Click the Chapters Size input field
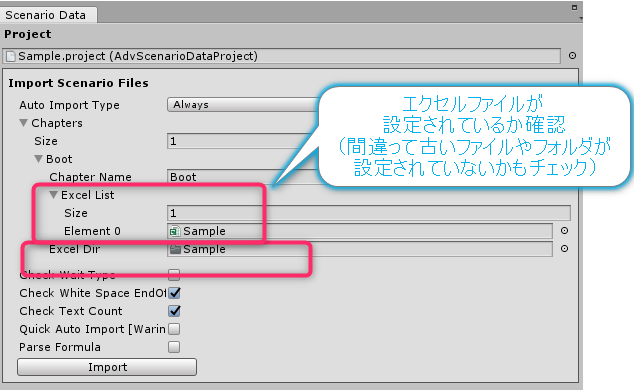 [x=243, y=141]
